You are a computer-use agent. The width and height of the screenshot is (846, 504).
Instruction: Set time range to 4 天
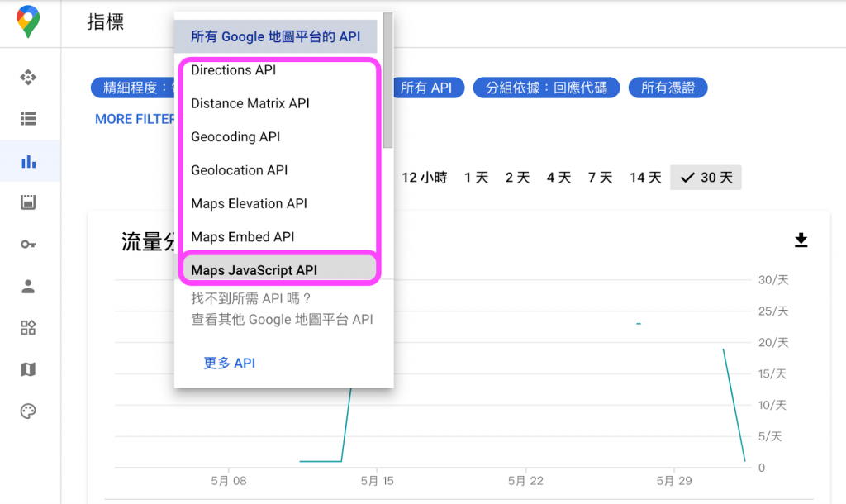[x=558, y=178]
